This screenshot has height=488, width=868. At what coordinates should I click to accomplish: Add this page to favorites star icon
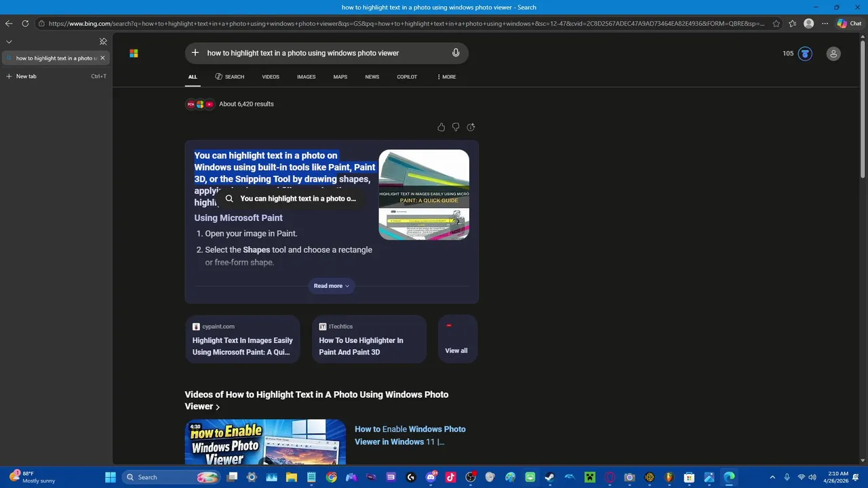coord(776,23)
